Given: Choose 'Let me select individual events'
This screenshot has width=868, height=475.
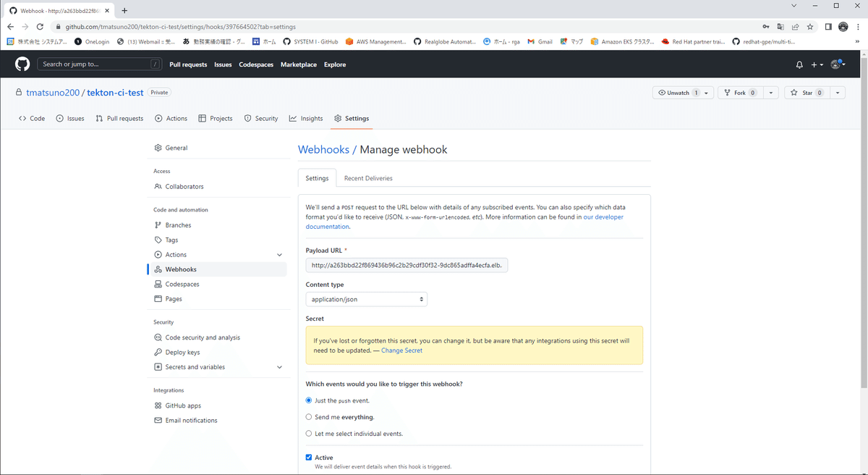Looking at the screenshot, I should coord(308,433).
